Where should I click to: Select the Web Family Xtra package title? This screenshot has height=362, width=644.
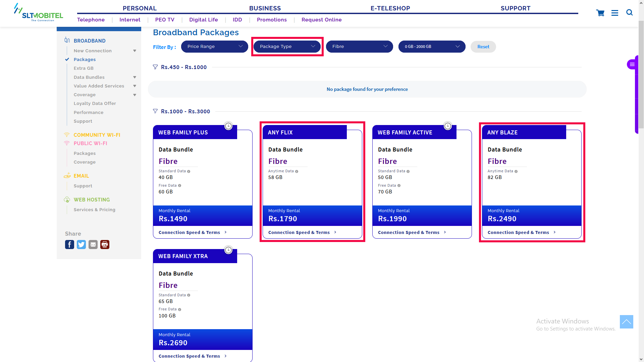pyautogui.click(x=183, y=256)
